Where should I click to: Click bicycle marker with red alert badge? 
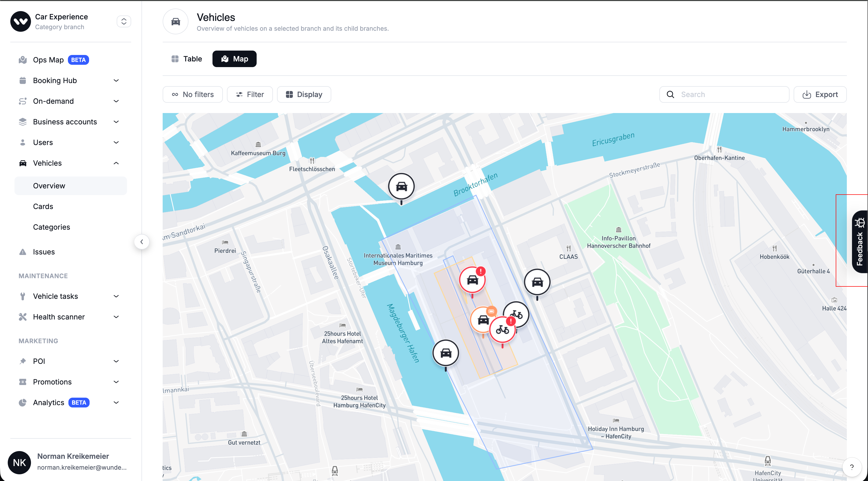(502, 330)
